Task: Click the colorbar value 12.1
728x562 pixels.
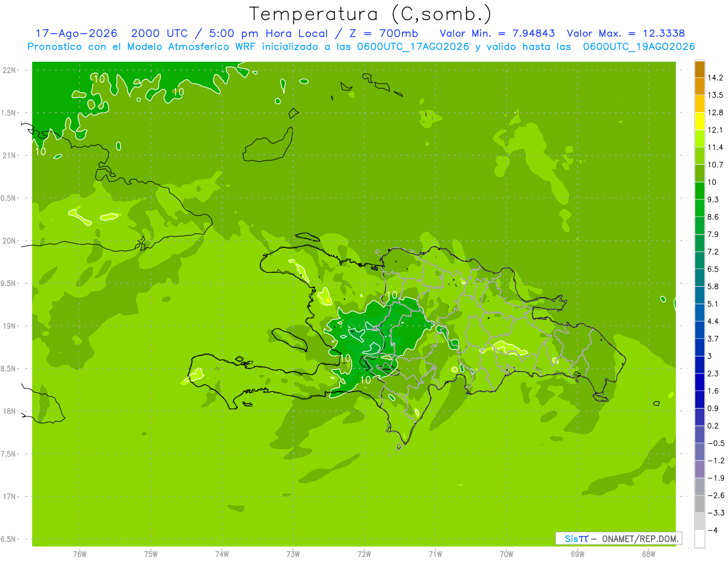Action: click(716, 130)
